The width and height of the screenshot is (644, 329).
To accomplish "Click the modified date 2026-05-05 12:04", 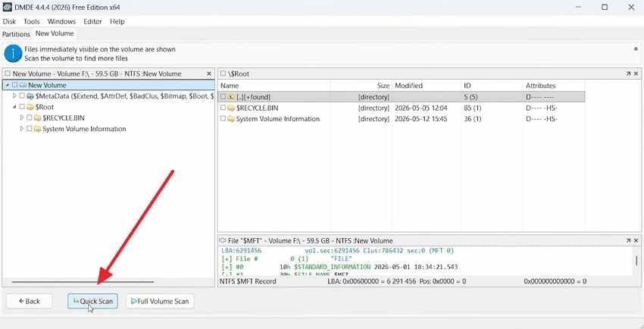I will point(421,108).
